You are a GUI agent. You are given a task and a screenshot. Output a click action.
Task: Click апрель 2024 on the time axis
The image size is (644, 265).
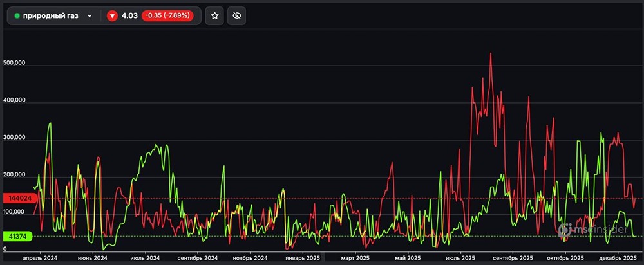(40, 257)
